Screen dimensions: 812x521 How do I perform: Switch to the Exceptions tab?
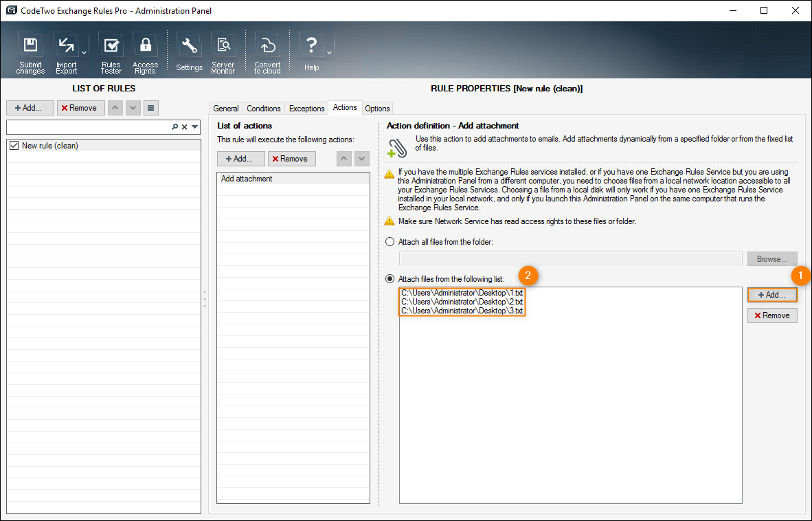pos(306,108)
